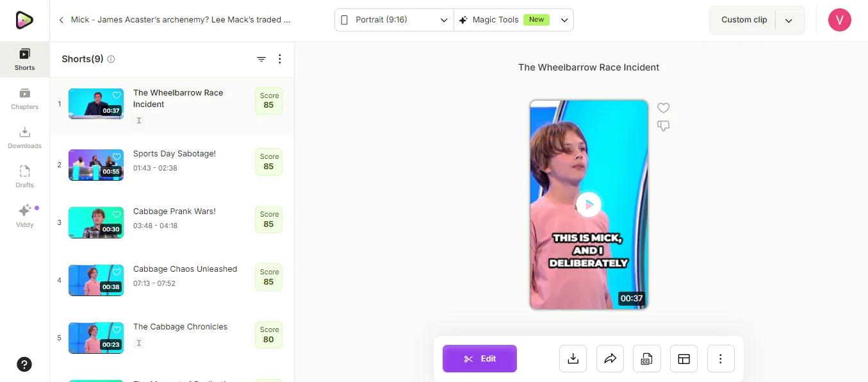Open the Chapters sidebar section
Viewport: 868px width, 382px height.
point(24,99)
